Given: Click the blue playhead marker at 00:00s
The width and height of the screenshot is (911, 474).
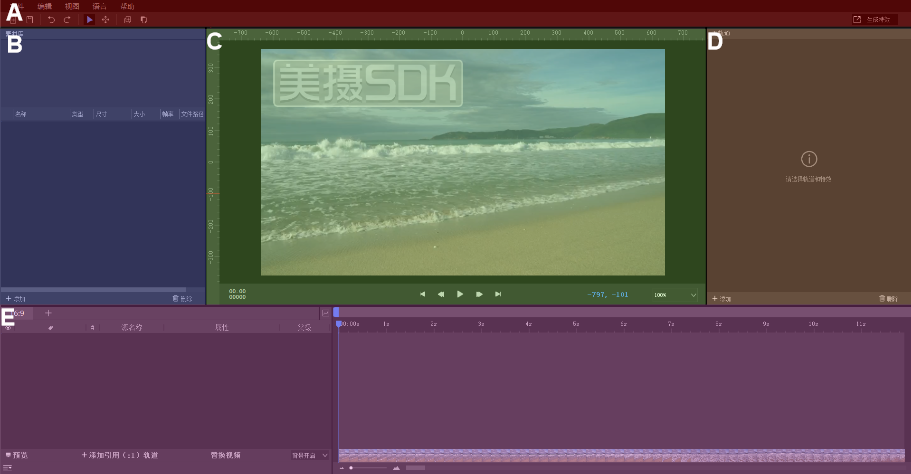Looking at the screenshot, I should 339,324.
